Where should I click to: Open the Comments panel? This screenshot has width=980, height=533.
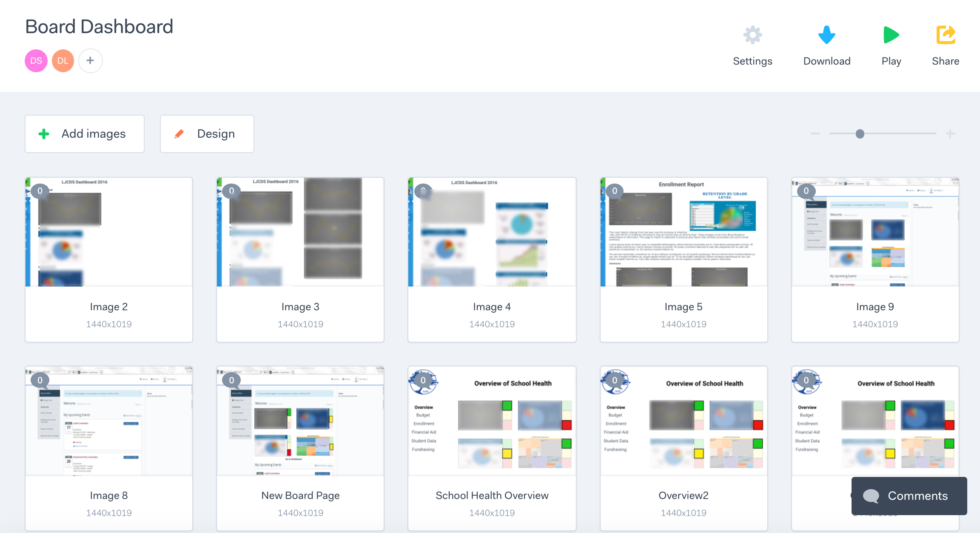click(x=909, y=496)
